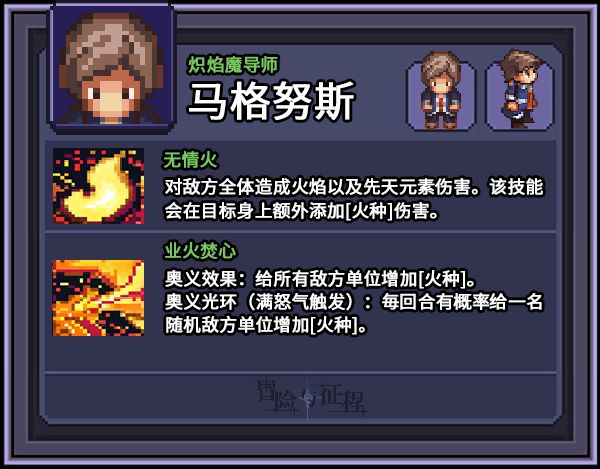Click the 奥义光环（满怒气触发）text

pos(268,302)
